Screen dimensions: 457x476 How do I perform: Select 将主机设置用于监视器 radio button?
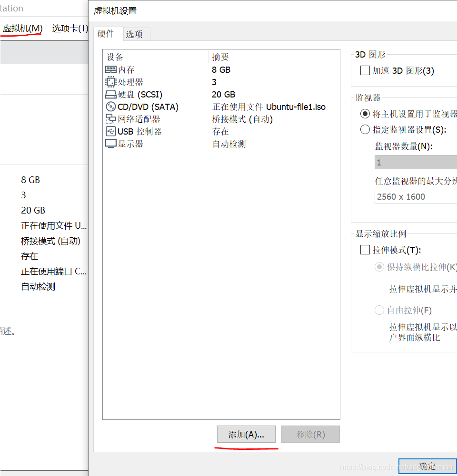point(365,114)
